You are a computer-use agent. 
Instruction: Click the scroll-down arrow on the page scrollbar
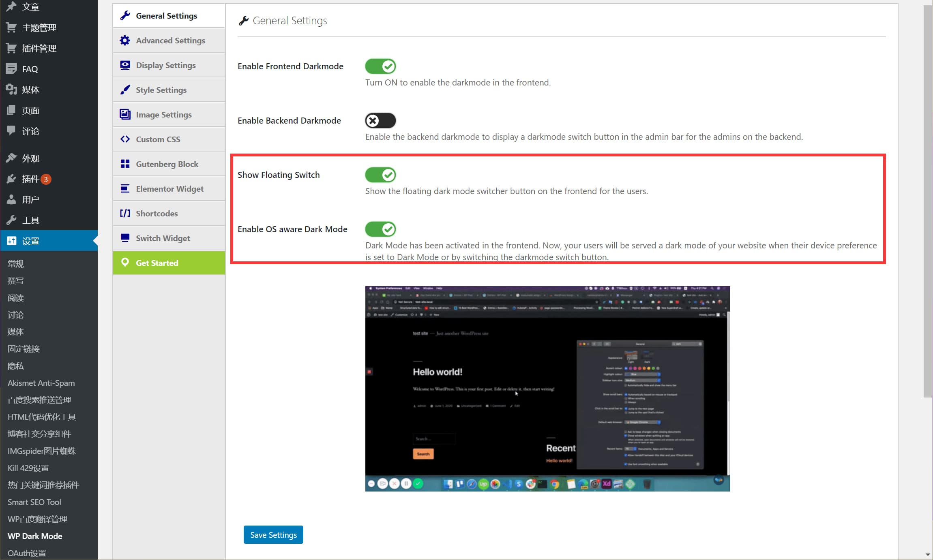click(x=928, y=555)
